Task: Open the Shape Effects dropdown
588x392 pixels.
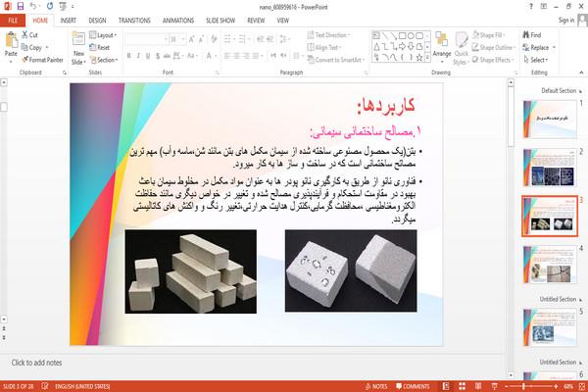Action: coord(493,60)
